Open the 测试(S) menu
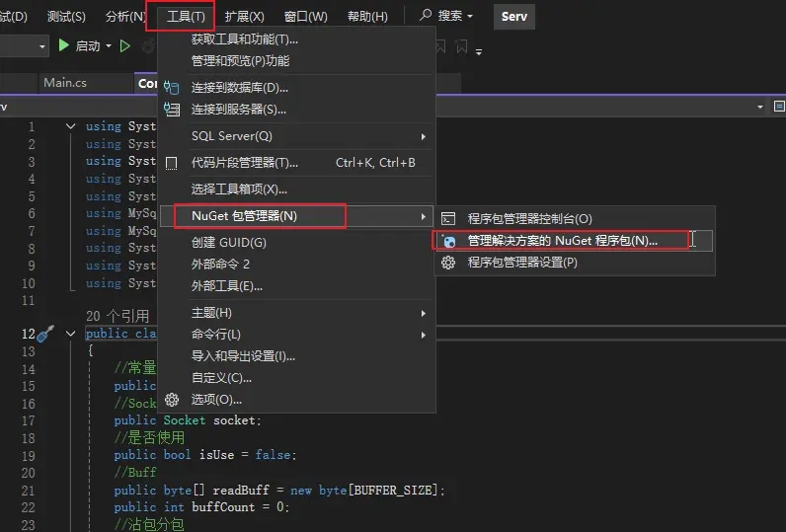Screen dimensions: 786x532 tap(66, 17)
